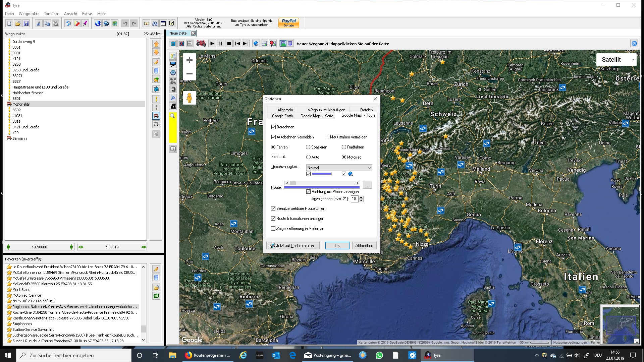
Task: Click the Street View pegman icon
Action: [x=189, y=98]
